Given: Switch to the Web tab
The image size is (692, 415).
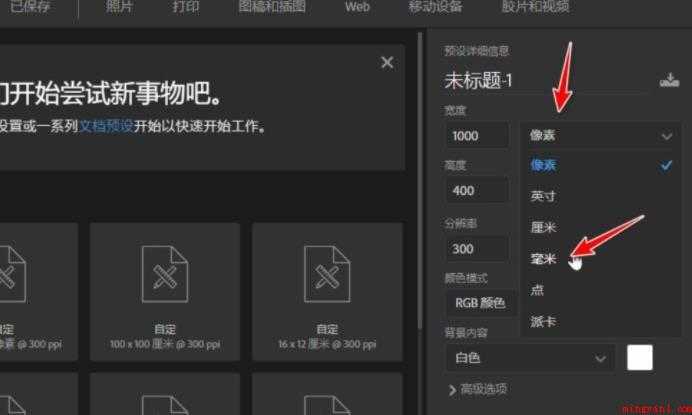Looking at the screenshot, I should coord(357,7).
